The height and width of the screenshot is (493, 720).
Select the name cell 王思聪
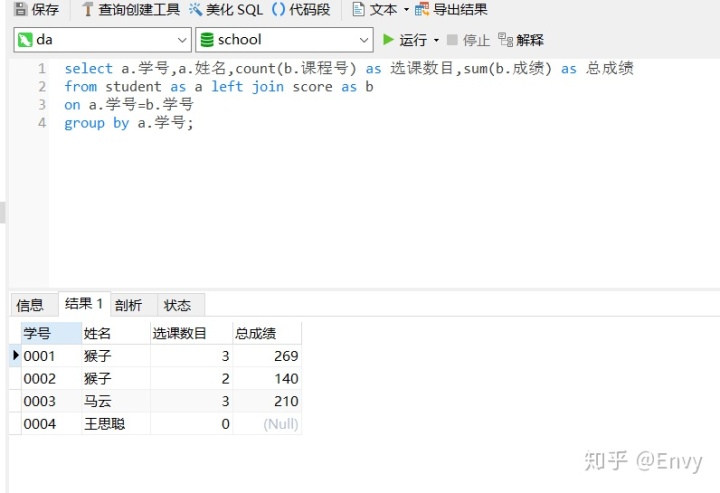pyautogui.click(x=116, y=423)
